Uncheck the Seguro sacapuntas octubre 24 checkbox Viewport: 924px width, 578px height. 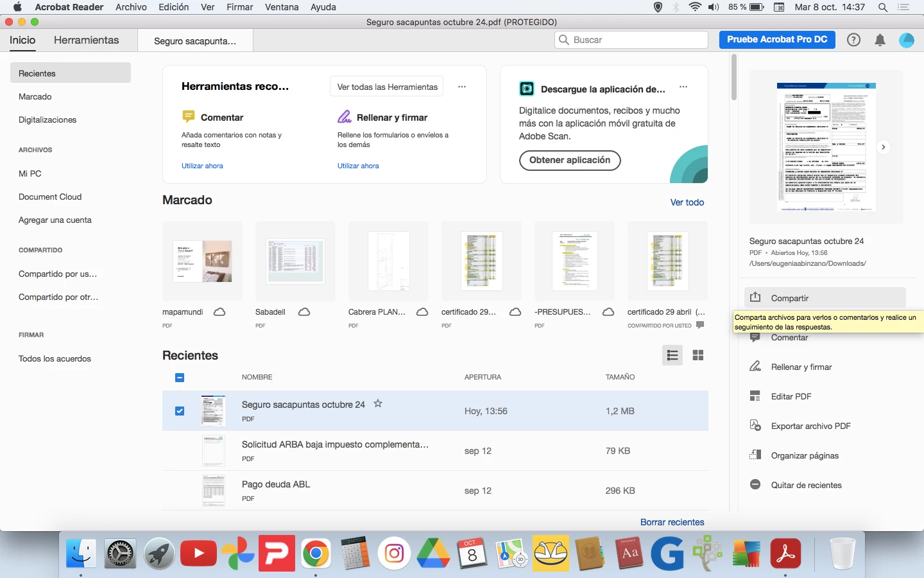(180, 411)
